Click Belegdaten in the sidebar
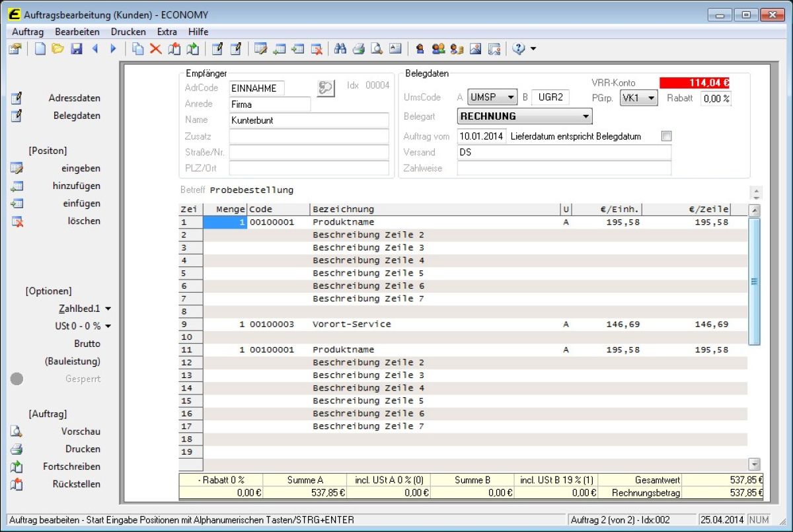This screenshot has width=793, height=532. [77, 116]
